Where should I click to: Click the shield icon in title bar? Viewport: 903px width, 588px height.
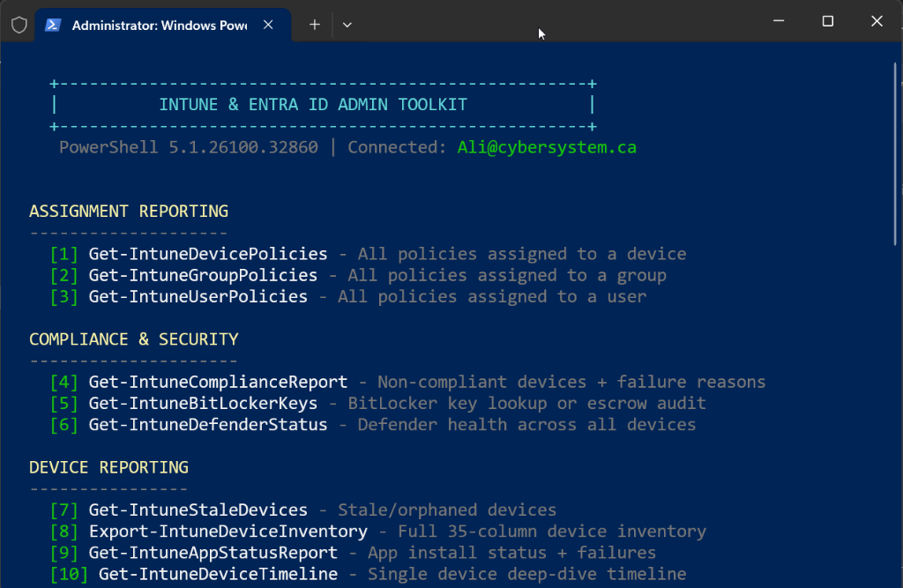click(x=19, y=25)
